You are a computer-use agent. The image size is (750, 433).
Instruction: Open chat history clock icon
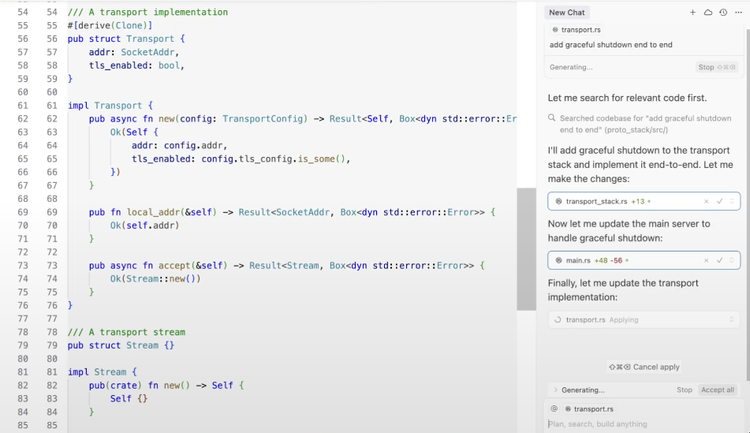click(x=722, y=12)
